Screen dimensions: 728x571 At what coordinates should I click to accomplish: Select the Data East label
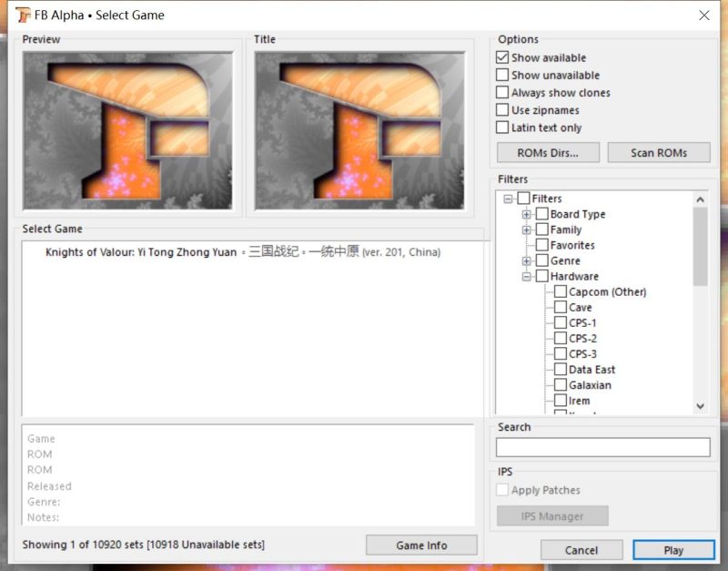[x=592, y=370]
